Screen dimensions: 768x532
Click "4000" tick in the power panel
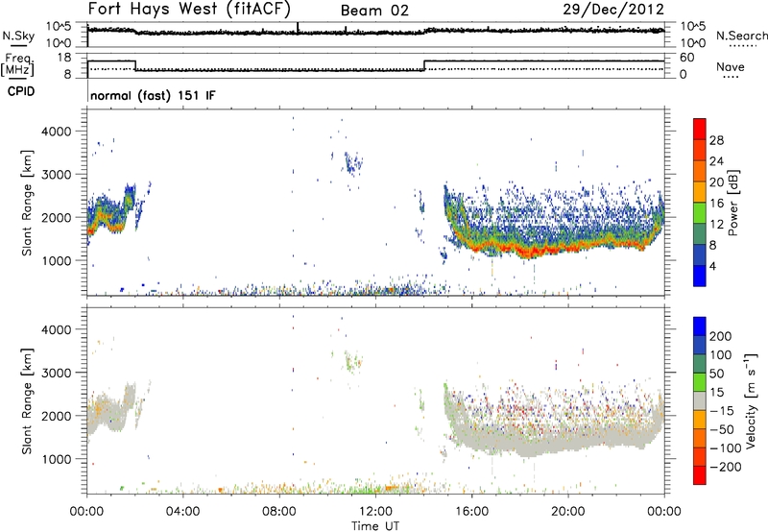[x=57, y=132]
